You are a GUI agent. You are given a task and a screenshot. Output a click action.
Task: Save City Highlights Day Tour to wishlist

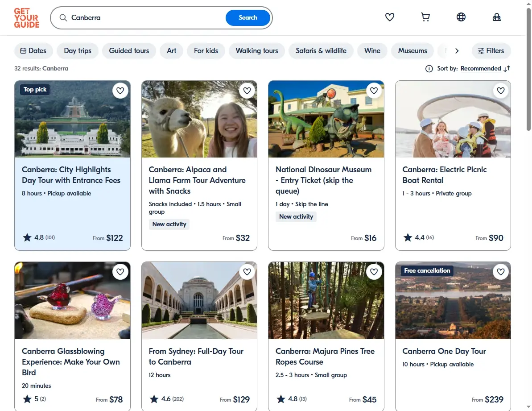click(120, 91)
